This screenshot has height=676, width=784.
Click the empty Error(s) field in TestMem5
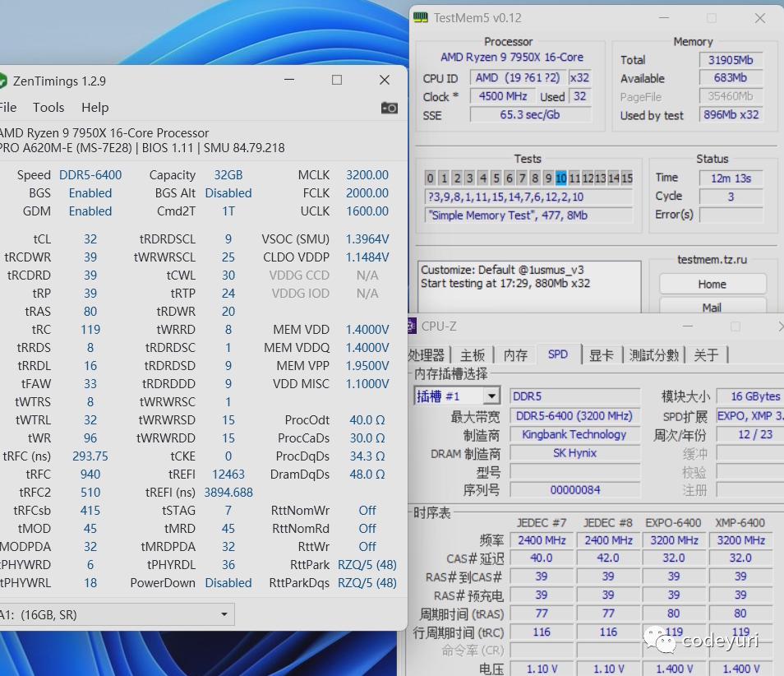coord(731,215)
